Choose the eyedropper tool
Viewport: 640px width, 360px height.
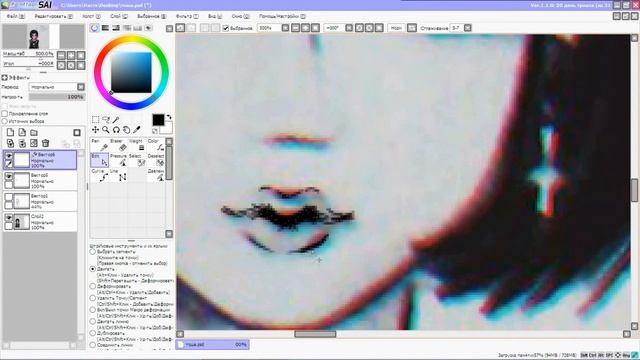137,130
